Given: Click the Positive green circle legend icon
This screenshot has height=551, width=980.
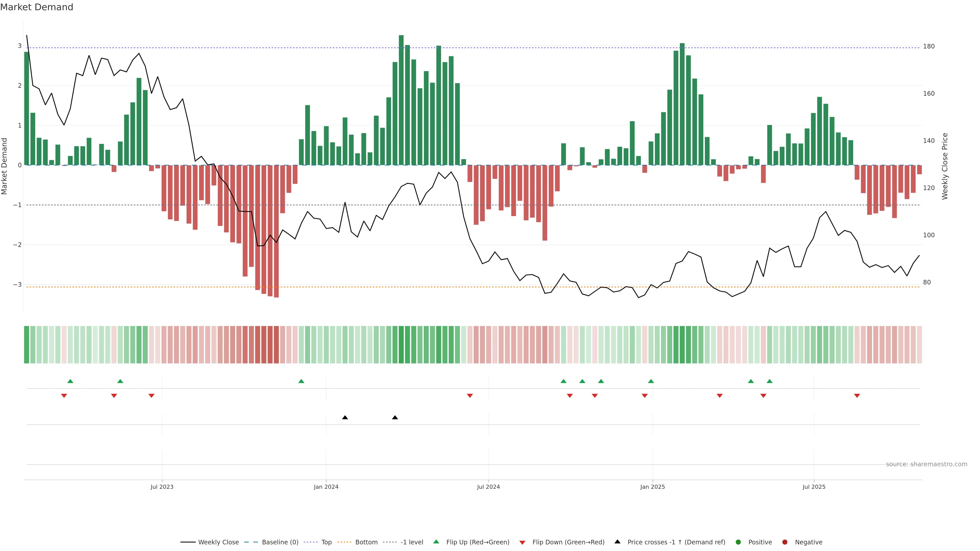Looking at the screenshot, I should (738, 542).
